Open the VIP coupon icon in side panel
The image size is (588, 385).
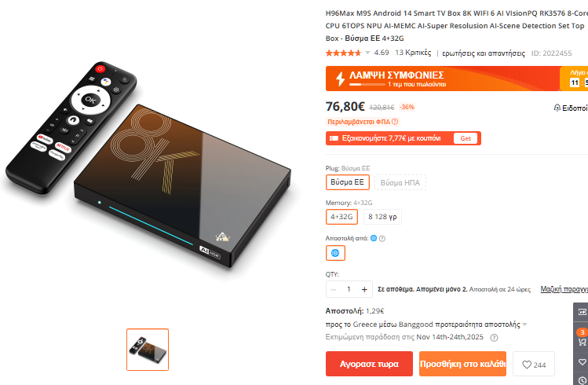coord(582,312)
